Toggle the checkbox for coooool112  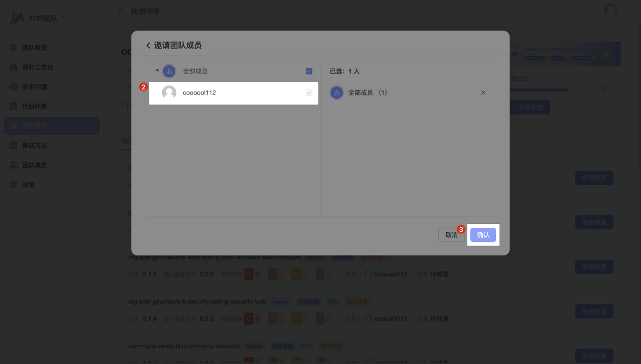coord(309,93)
